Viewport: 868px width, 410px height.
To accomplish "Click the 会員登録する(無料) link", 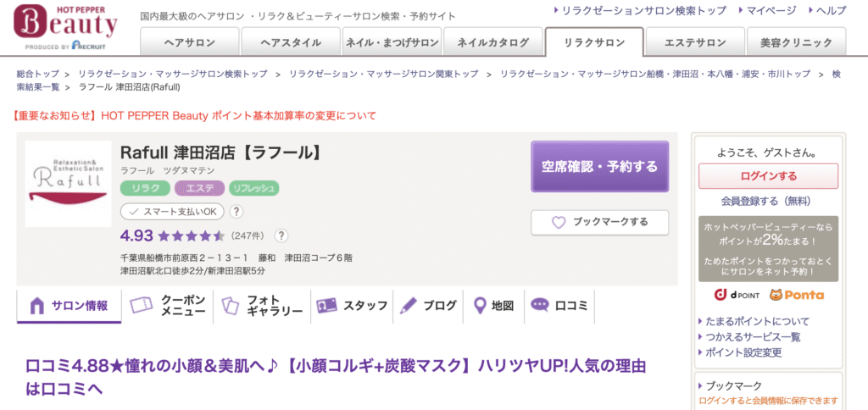I will [765, 201].
